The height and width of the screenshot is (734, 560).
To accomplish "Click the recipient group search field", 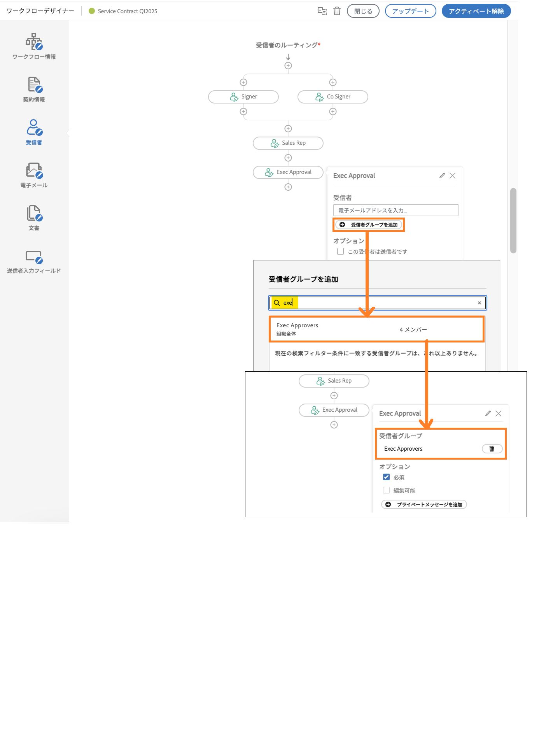I will (377, 303).
